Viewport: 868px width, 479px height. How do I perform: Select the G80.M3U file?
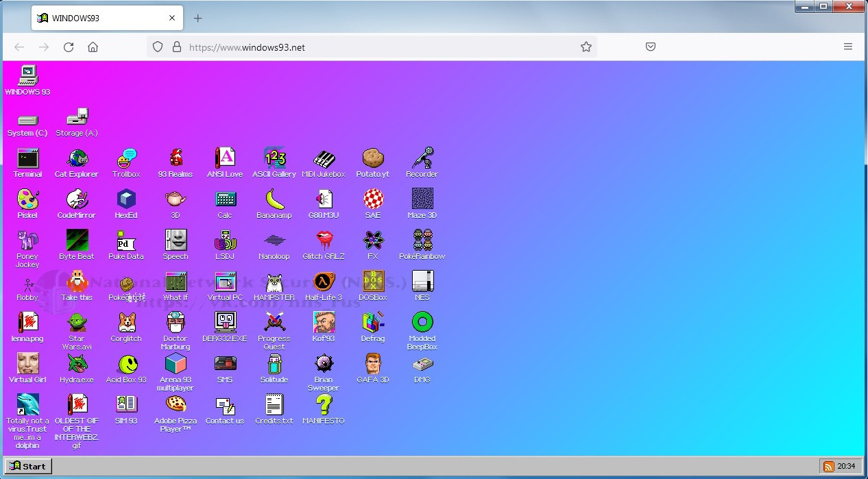[x=324, y=199]
